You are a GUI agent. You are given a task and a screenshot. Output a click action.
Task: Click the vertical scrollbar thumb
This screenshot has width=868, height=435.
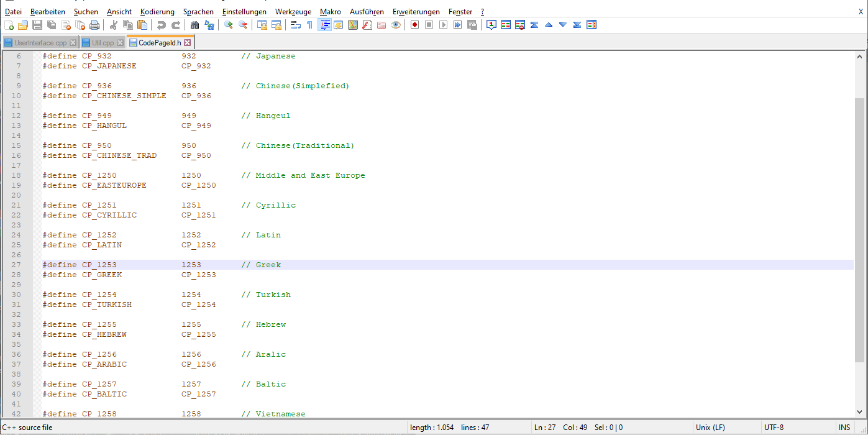pyautogui.click(x=859, y=230)
